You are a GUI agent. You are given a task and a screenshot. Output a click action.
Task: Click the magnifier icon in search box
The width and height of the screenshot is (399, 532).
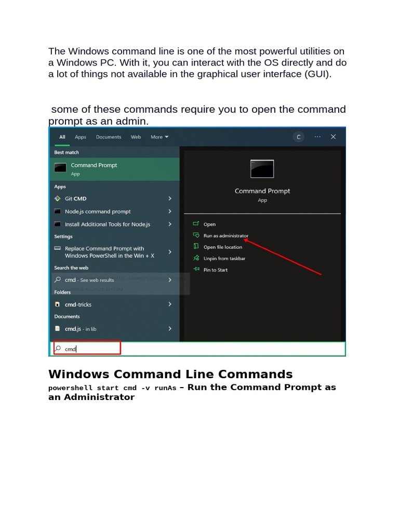tap(58, 349)
